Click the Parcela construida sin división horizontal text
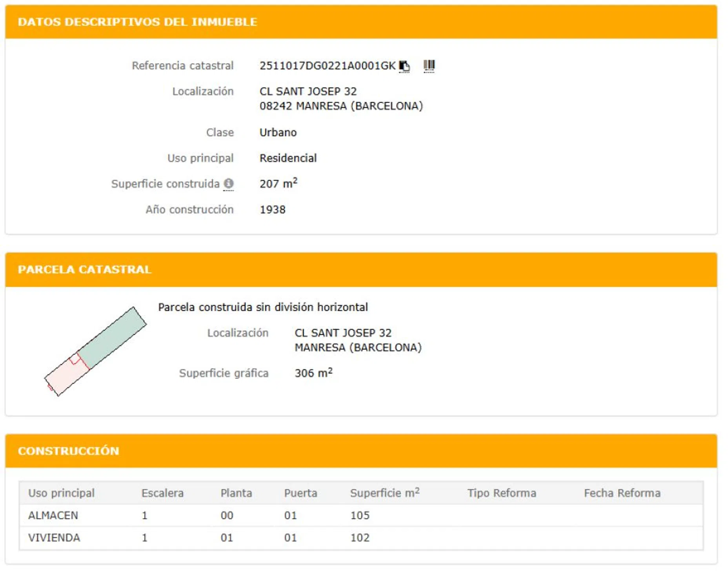The width and height of the screenshot is (728, 588). click(x=263, y=307)
